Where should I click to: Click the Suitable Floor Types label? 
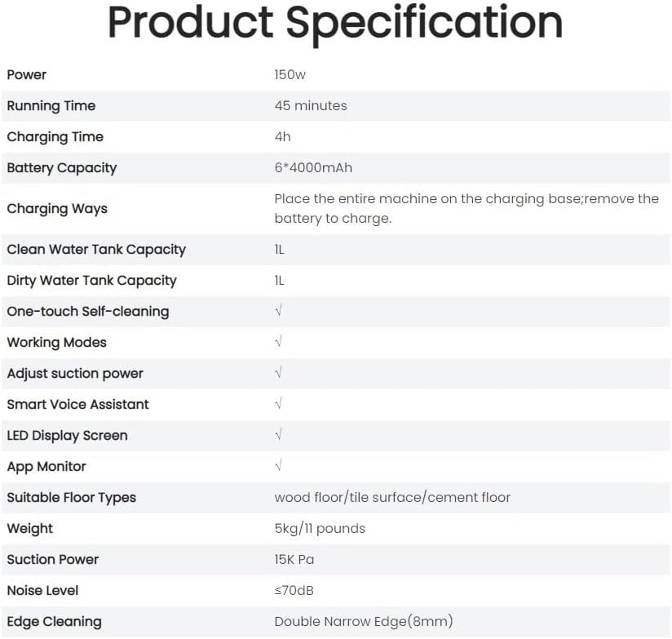tap(72, 497)
